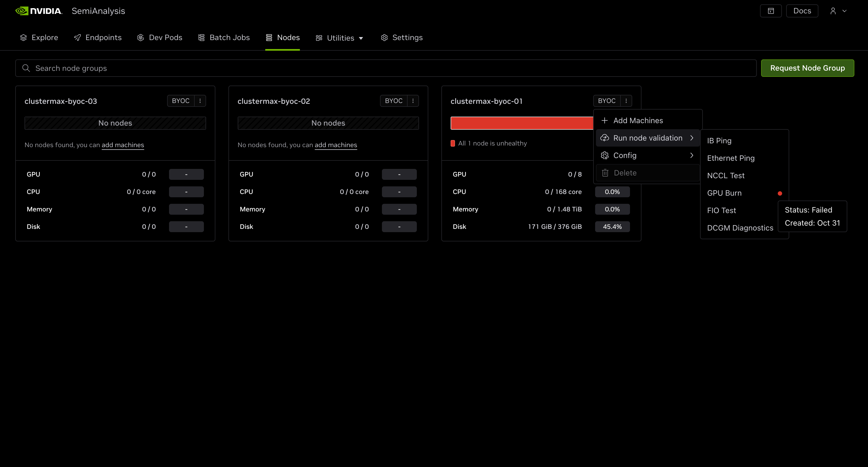Expand the Utilities dropdown

pyautogui.click(x=340, y=38)
